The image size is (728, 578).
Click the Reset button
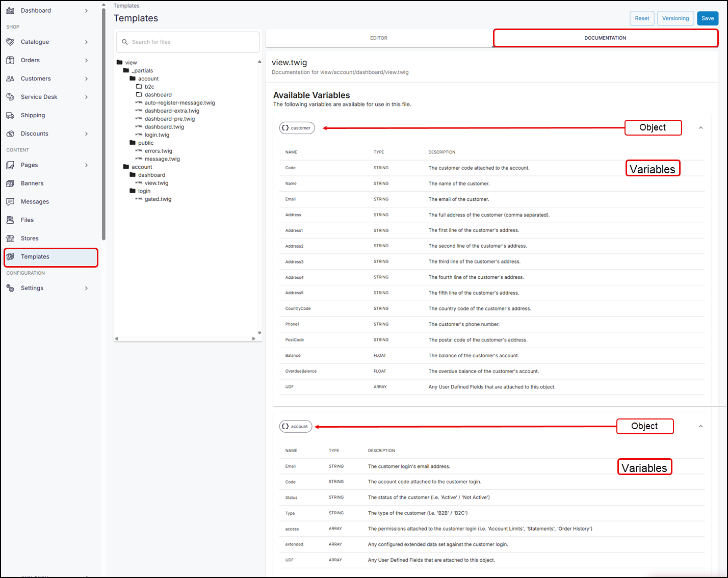(642, 18)
